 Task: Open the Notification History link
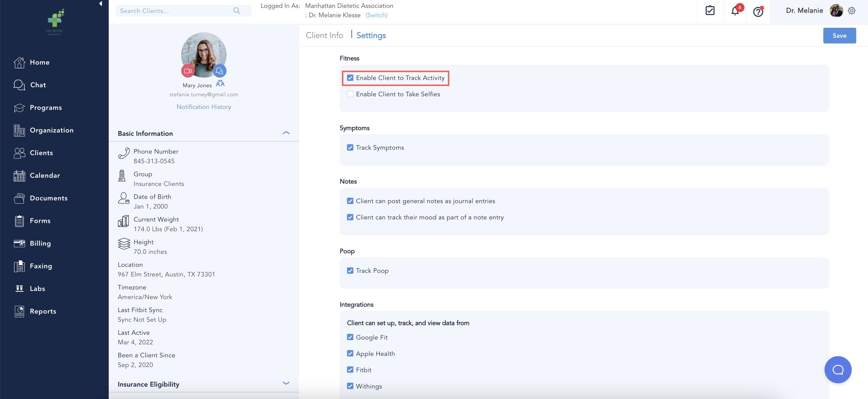point(204,107)
